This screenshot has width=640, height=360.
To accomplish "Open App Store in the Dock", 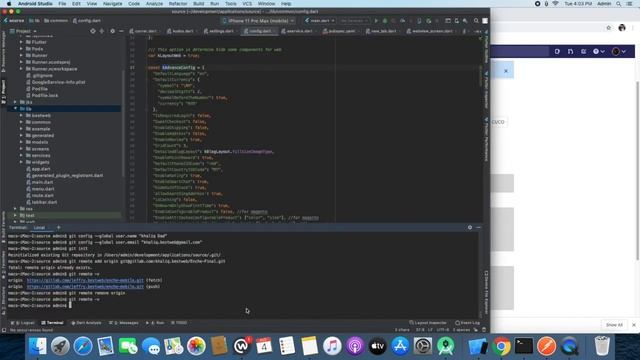I will [x=400, y=346].
